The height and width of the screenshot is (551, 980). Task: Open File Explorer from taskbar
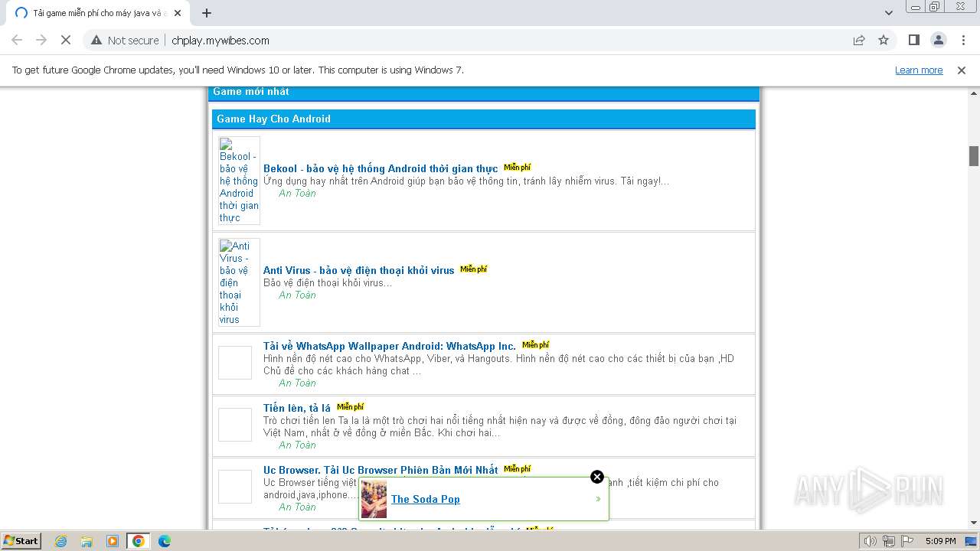pyautogui.click(x=87, y=541)
